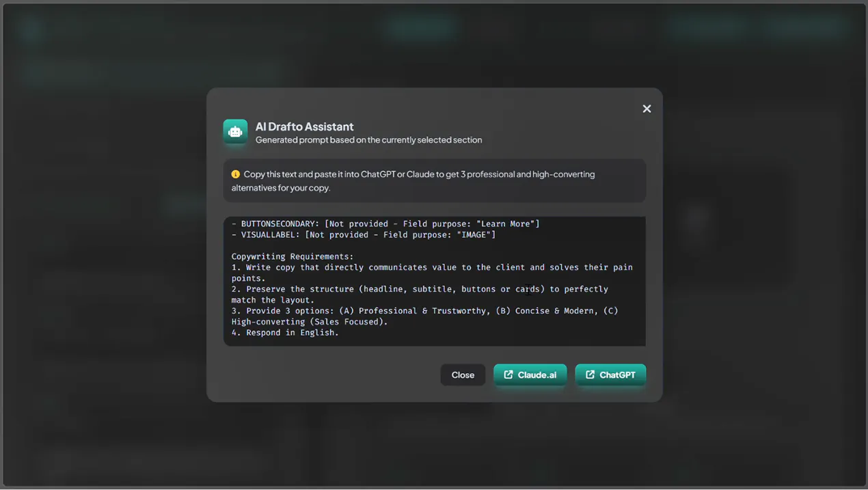This screenshot has height=490, width=868.
Task: Click the "VISUALLABEL" line in the prompt
Action: click(364, 234)
